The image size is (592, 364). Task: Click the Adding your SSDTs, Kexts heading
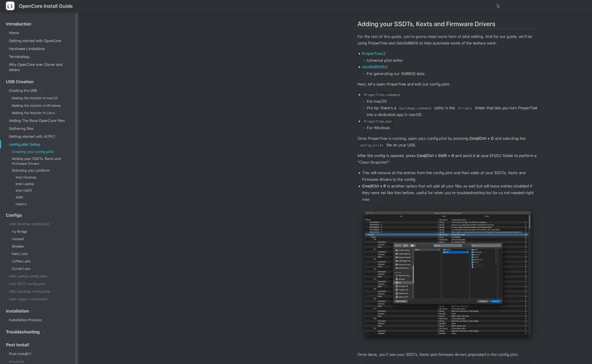(x=426, y=24)
